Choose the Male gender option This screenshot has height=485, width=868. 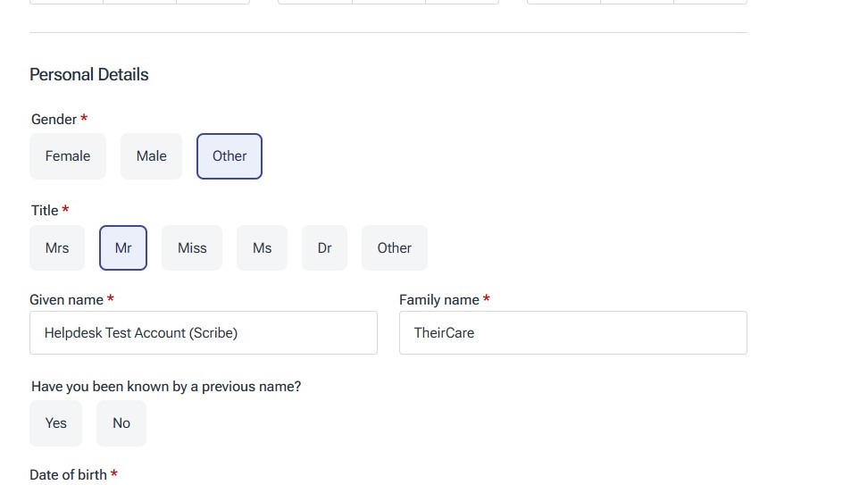151,156
